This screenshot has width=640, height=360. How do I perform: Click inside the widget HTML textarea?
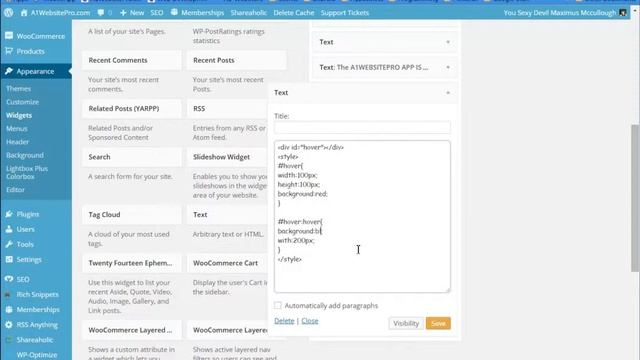362,216
